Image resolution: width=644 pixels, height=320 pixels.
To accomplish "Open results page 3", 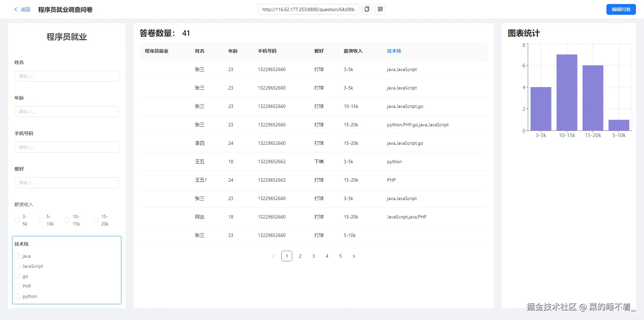I will 314,256.
